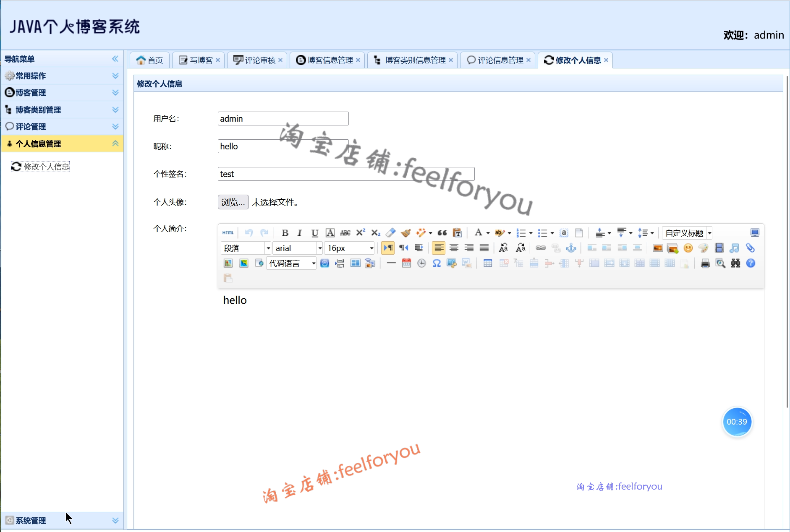Print editor content printer icon

(705, 263)
